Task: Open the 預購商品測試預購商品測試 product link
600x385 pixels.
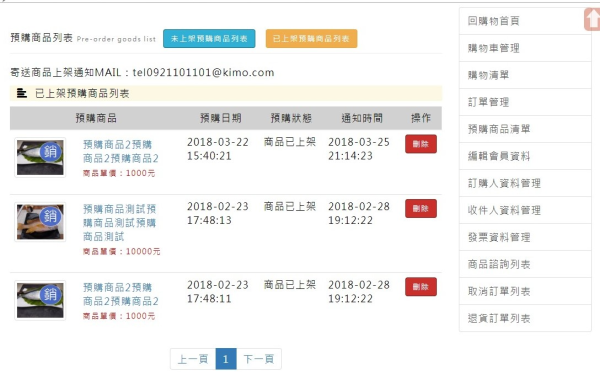Action: point(120,223)
